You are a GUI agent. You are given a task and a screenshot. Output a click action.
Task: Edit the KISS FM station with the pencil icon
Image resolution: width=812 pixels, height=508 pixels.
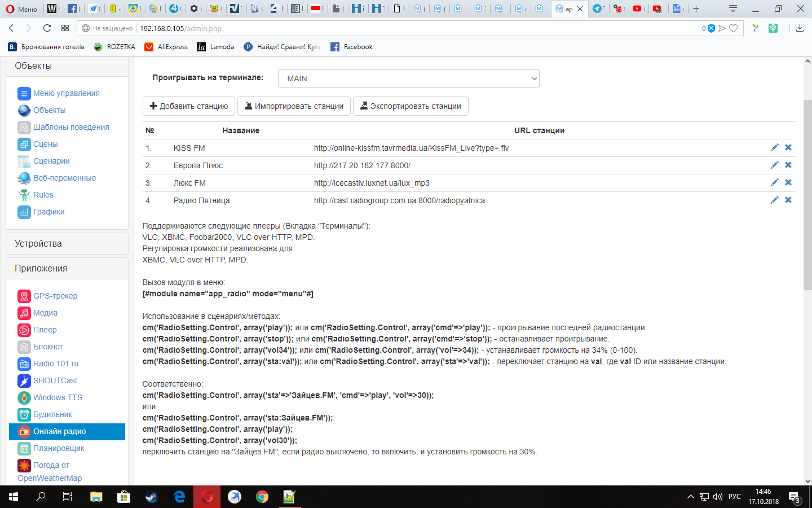click(775, 147)
